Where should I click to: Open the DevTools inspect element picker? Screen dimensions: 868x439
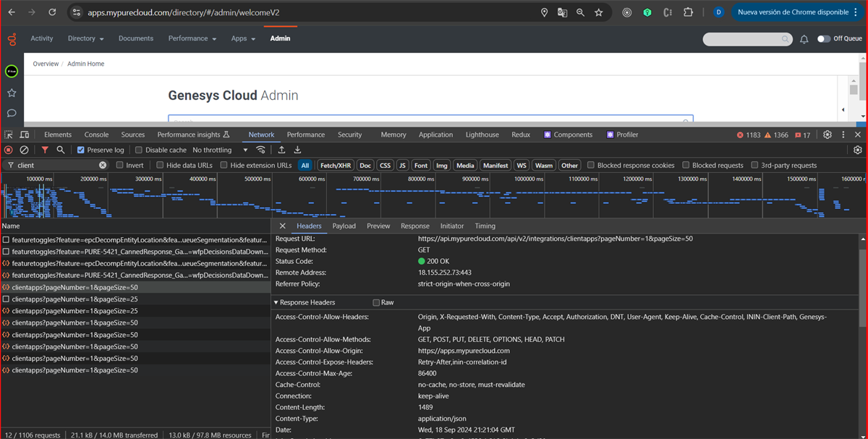9,135
